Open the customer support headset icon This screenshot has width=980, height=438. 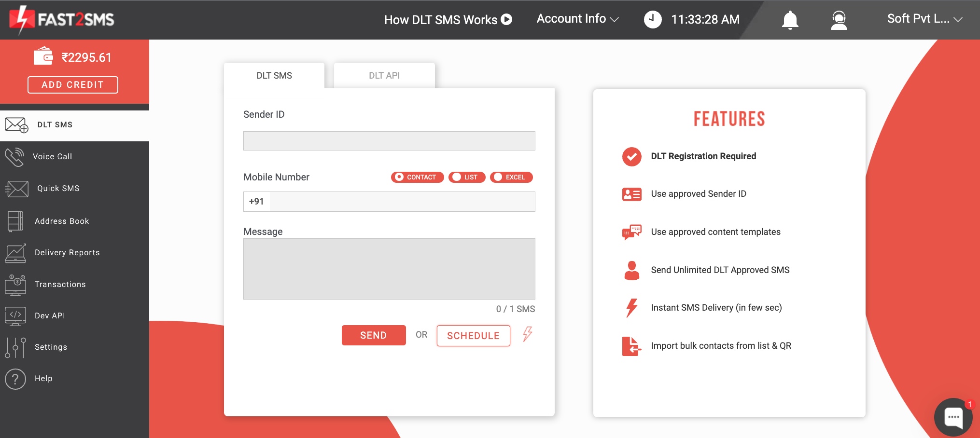tap(839, 20)
